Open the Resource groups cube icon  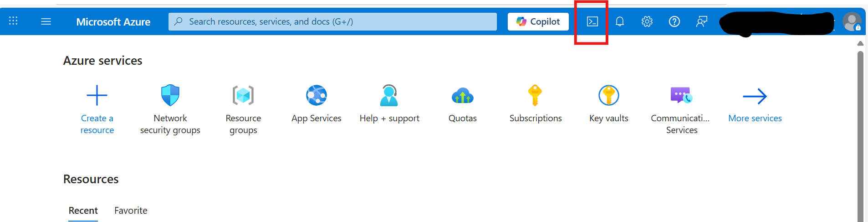pyautogui.click(x=243, y=95)
